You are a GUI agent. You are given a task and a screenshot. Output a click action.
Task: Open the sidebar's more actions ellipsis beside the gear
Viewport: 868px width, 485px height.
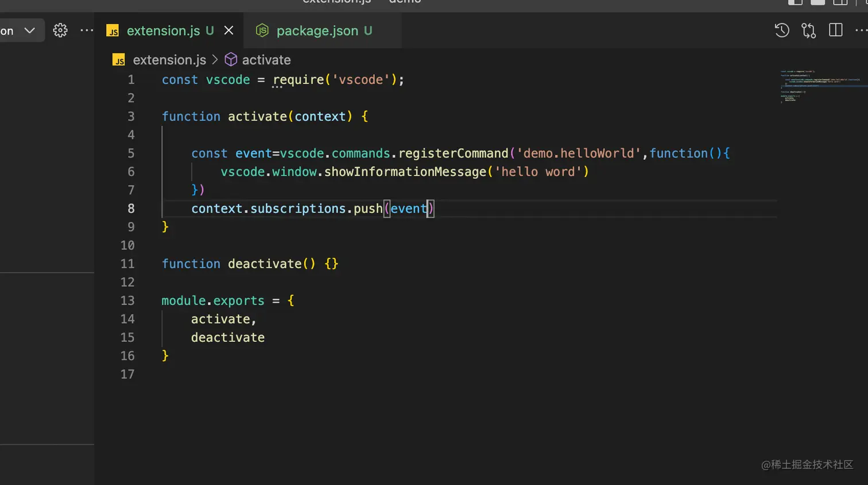pyautogui.click(x=87, y=30)
